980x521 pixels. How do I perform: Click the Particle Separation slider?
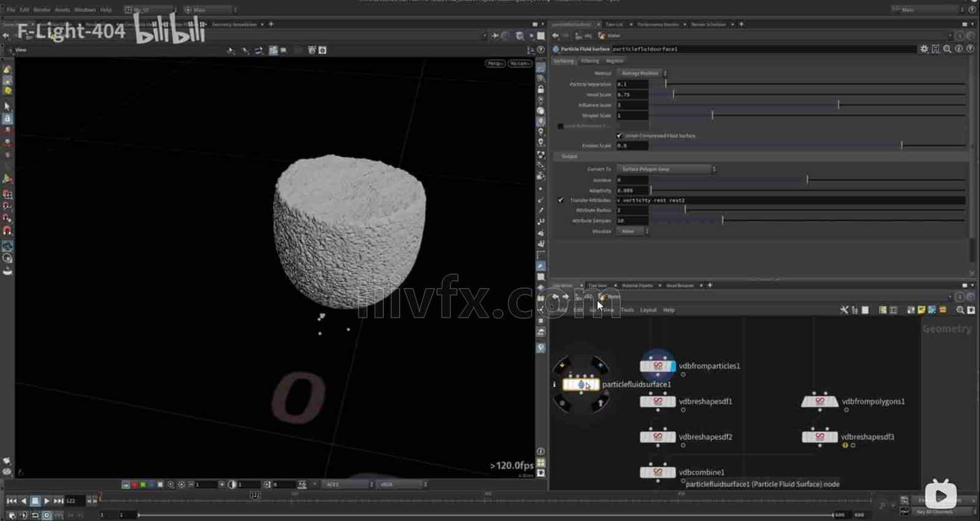click(x=808, y=85)
